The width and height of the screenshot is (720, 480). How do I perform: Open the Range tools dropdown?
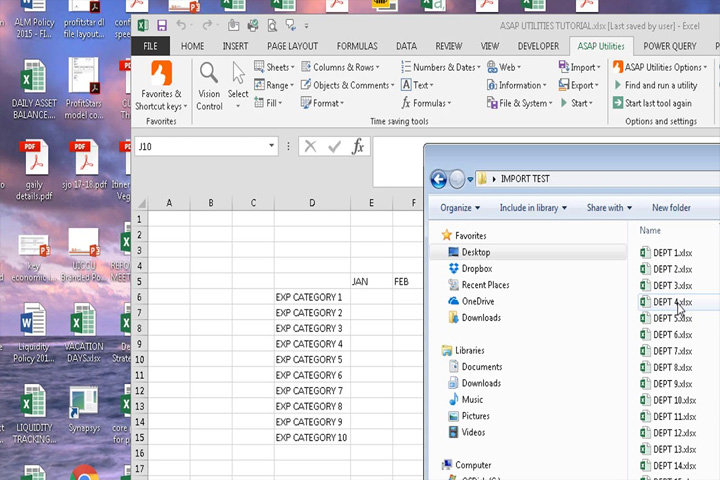(x=274, y=85)
